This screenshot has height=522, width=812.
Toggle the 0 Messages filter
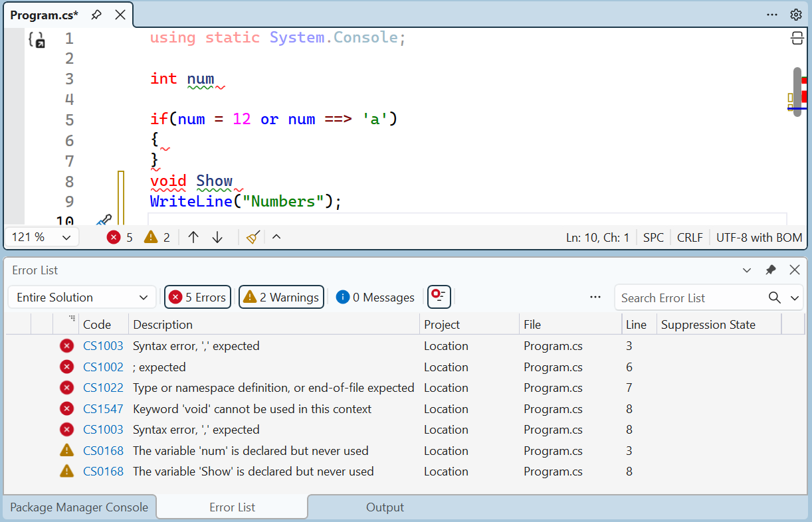tap(375, 297)
